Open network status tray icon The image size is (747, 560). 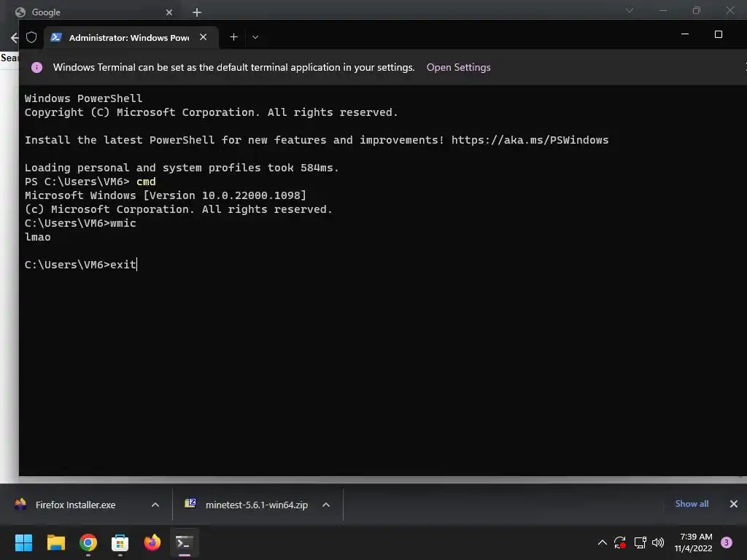640,542
